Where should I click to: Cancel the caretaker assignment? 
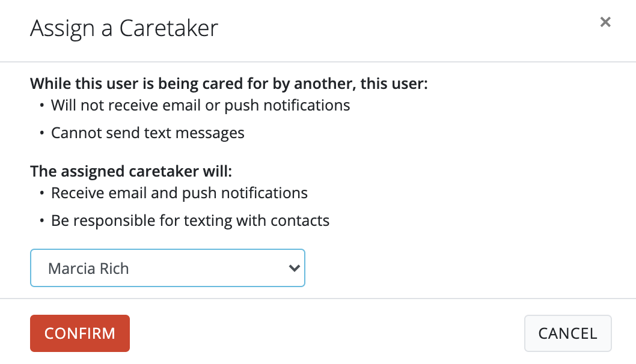(567, 333)
